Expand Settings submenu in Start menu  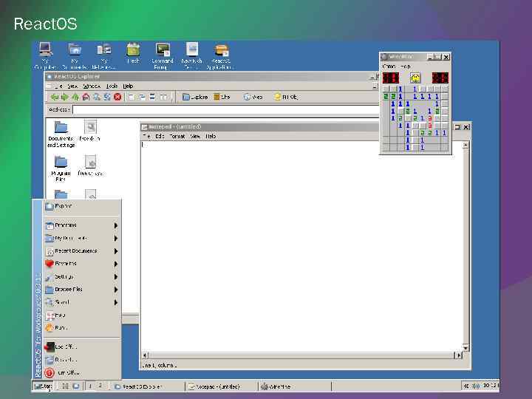tap(81, 277)
